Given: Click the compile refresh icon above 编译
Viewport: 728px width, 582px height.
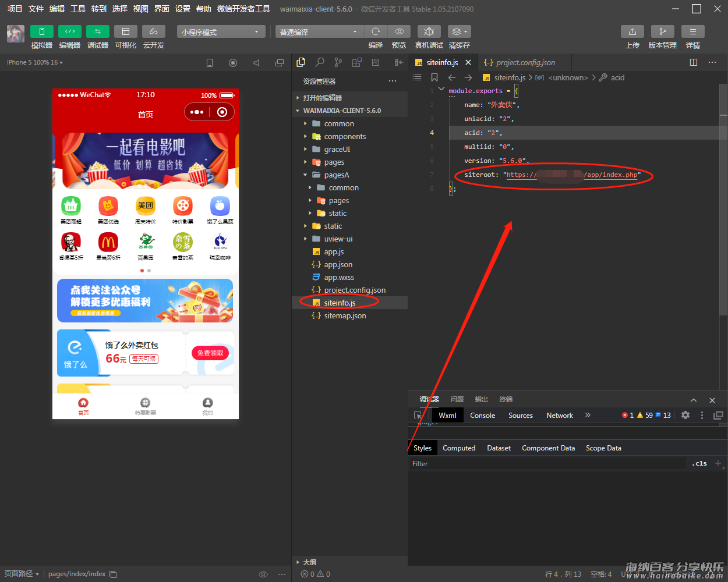Looking at the screenshot, I should pos(376,31).
